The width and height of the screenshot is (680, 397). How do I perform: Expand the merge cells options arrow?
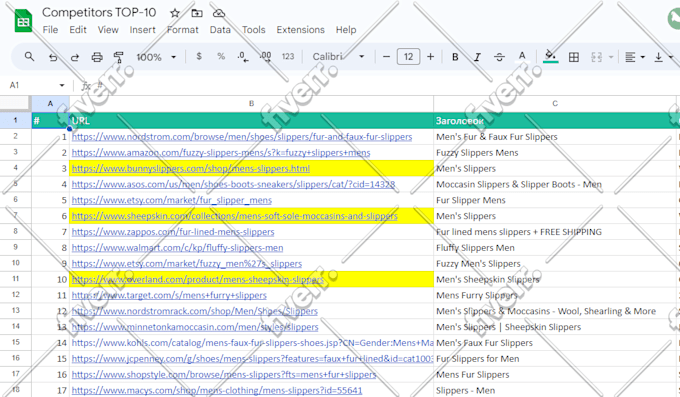click(x=611, y=57)
